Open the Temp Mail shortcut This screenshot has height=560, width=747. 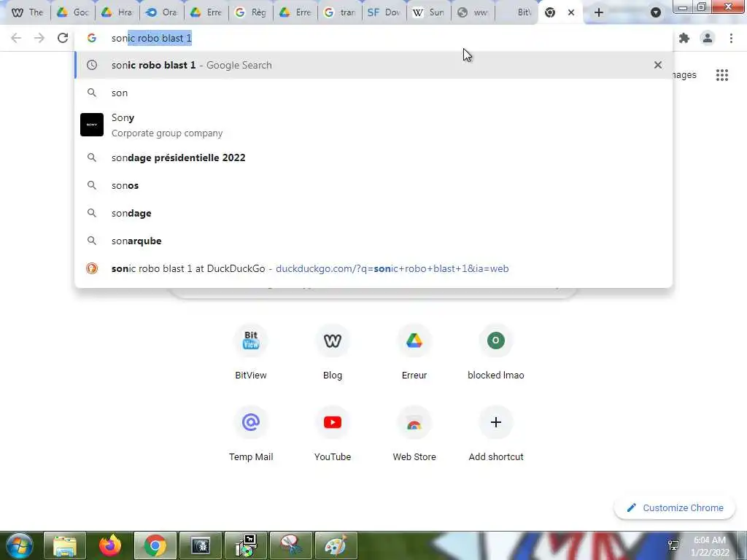coord(251,433)
